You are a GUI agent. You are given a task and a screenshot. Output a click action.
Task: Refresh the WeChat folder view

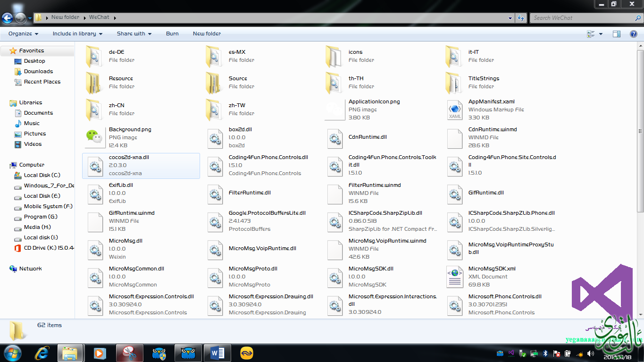pos(521,18)
